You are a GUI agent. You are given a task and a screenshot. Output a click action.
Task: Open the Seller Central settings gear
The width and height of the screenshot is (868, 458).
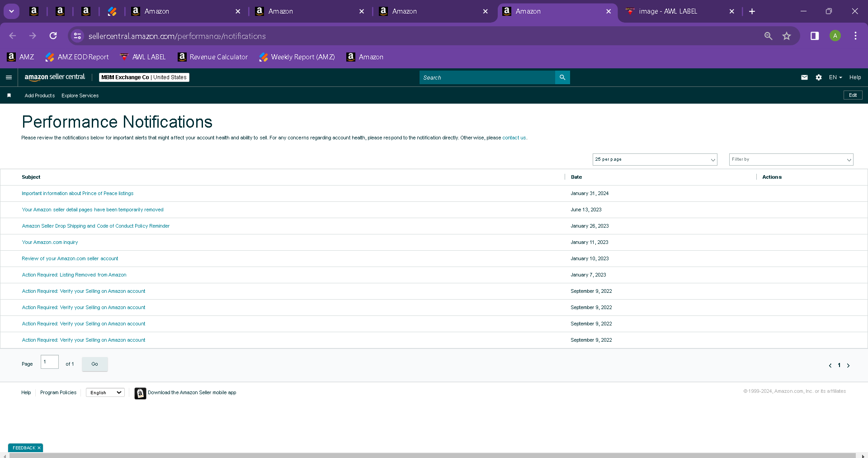(819, 77)
